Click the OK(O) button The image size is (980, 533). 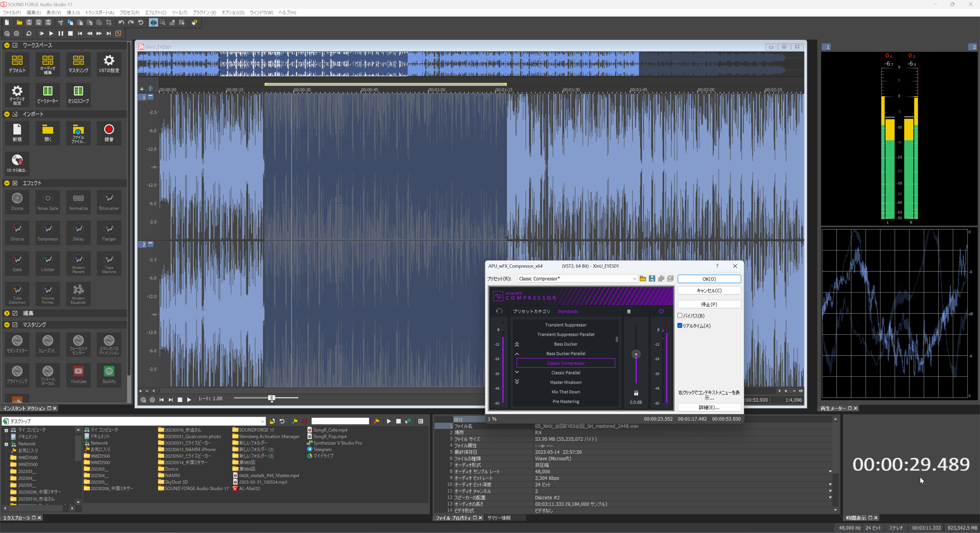709,279
